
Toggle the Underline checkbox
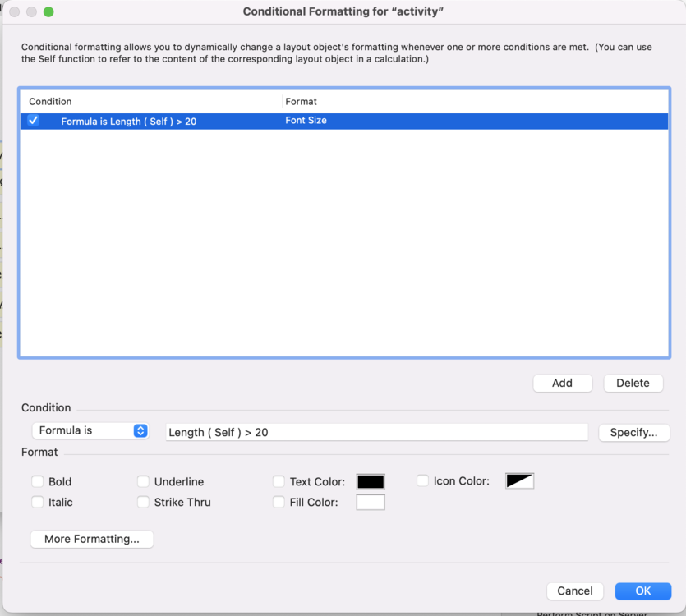[x=144, y=481]
